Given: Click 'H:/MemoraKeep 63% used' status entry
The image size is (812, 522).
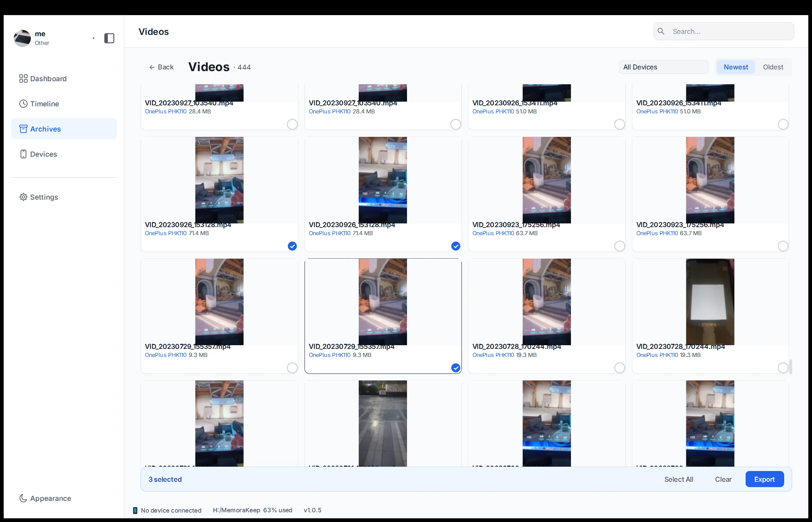Looking at the screenshot, I should (252, 510).
